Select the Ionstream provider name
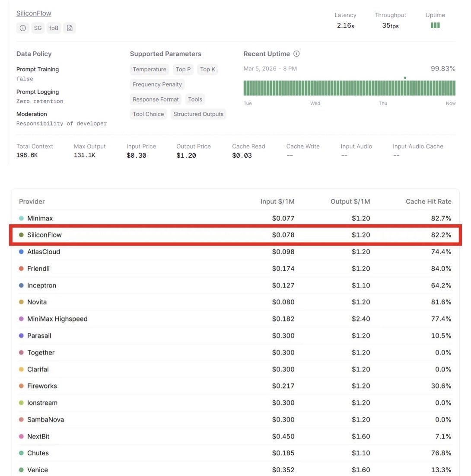 [x=42, y=403]
